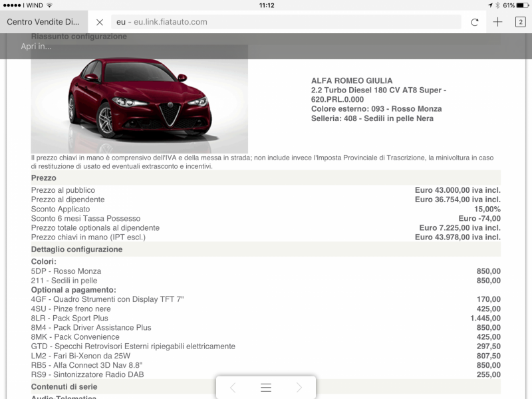Viewport: 532px width, 399px height.
Task: Tap the 11:12 clock in status bar
Action: coord(266,5)
